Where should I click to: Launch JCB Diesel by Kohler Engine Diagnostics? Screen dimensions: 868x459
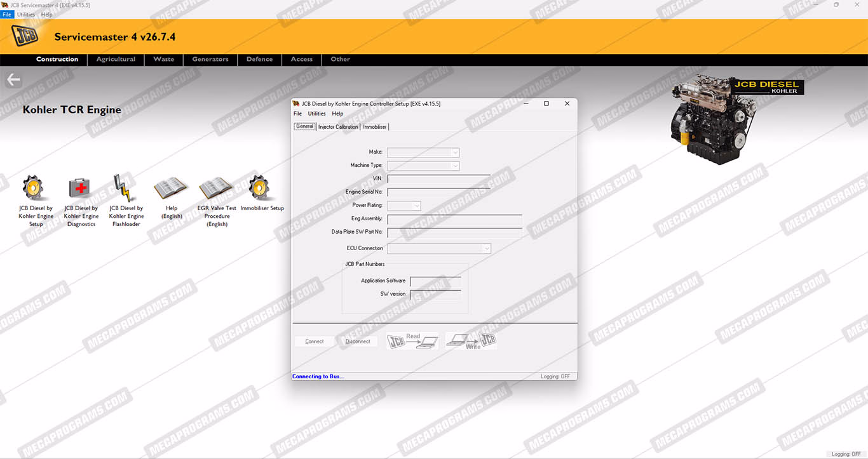pyautogui.click(x=81, y=189)
